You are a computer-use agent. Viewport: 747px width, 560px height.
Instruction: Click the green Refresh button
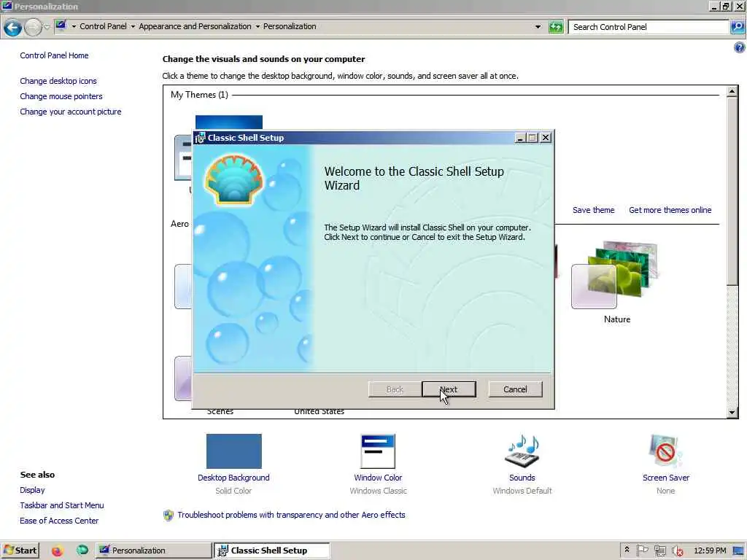click(x=555, y=27)
